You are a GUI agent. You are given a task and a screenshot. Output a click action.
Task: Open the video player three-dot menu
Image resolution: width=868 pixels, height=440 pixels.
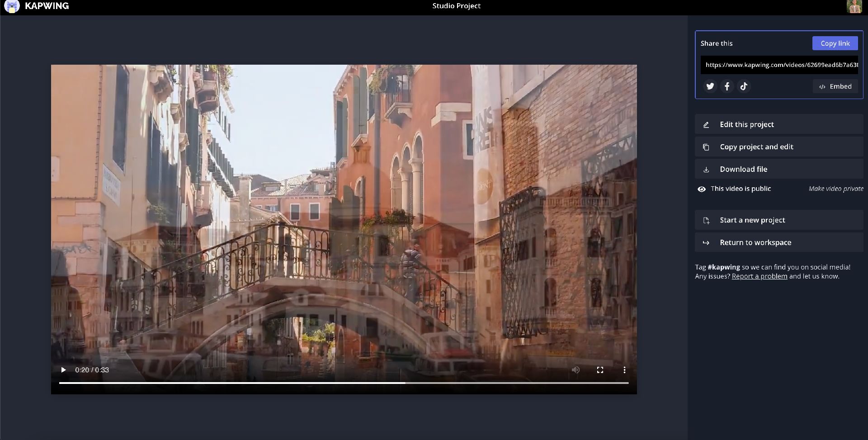click(624, 370)
